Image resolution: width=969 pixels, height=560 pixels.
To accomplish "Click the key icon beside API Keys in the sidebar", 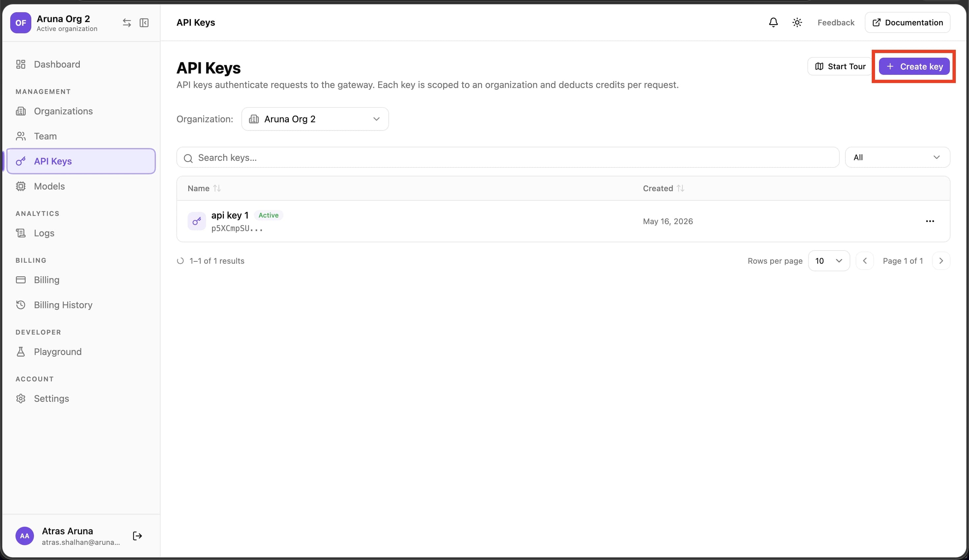I will [21, 161].
